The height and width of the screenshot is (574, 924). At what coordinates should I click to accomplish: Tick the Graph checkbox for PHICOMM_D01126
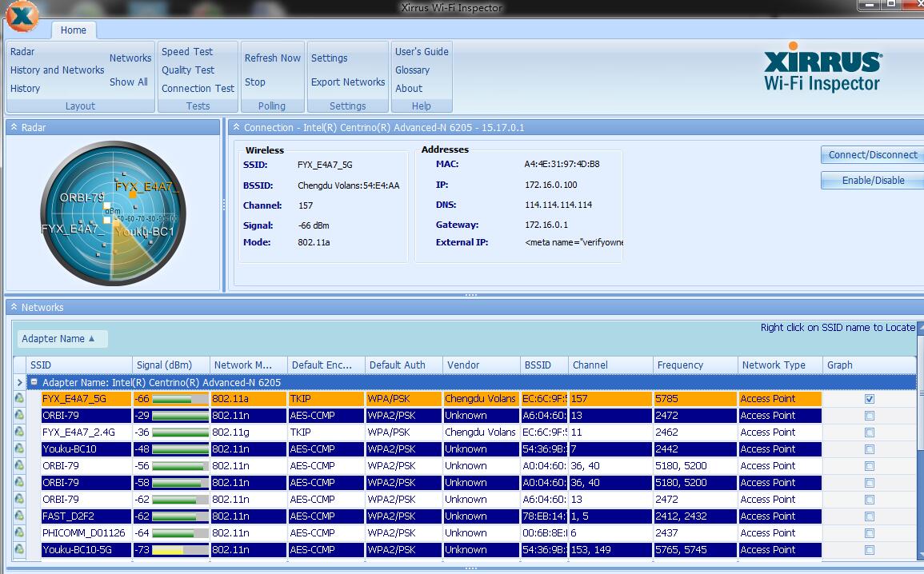[x=870, y=533]
